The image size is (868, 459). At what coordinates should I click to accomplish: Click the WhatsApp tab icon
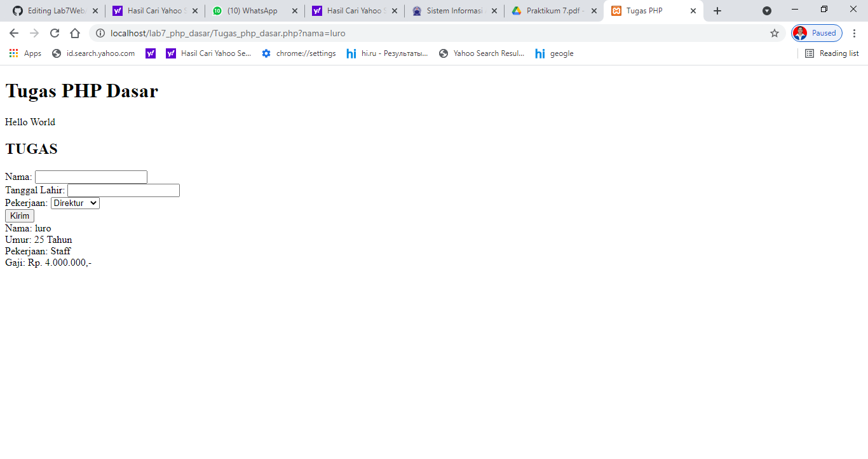[x=217, y=10]
